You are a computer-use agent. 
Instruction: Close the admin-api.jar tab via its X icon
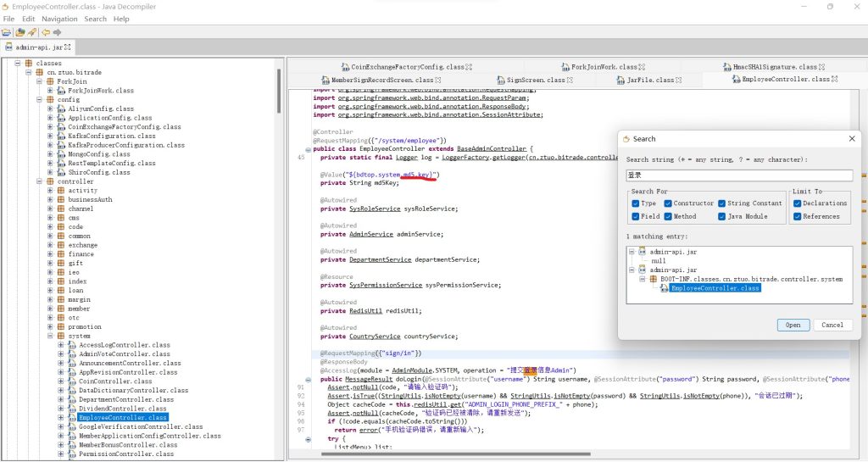pyautogui.click(x=69, y=47)
